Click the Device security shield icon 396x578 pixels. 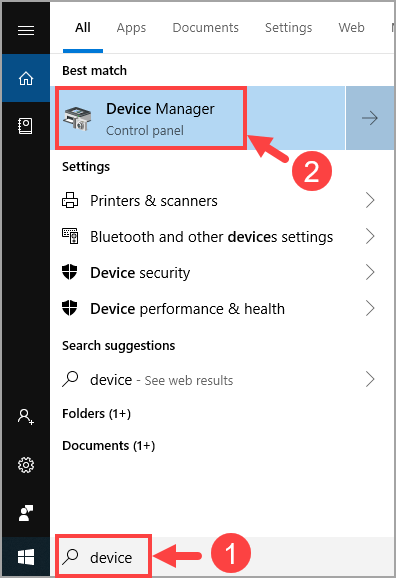tap(69, 272)
